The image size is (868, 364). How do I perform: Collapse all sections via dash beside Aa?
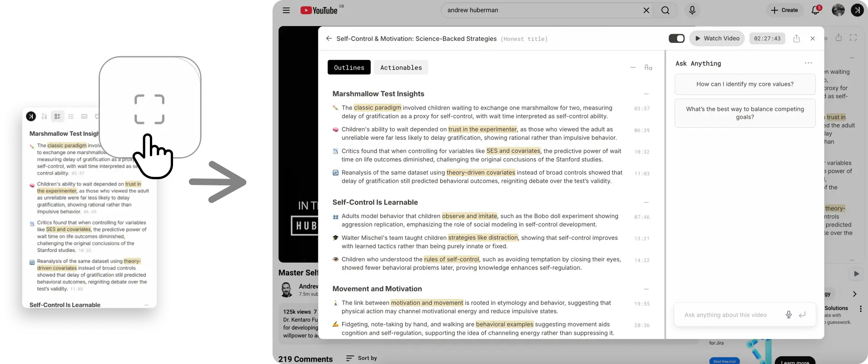633,67
